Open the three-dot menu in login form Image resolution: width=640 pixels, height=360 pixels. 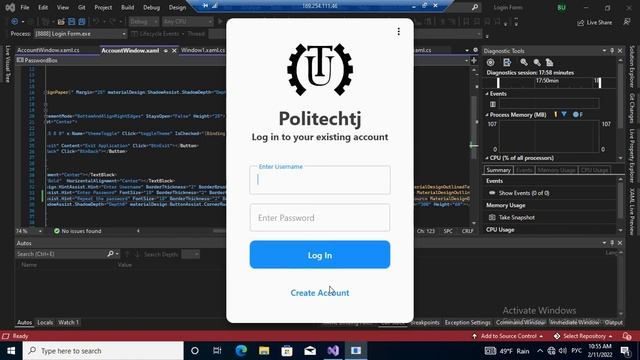(x=398, y=32)
